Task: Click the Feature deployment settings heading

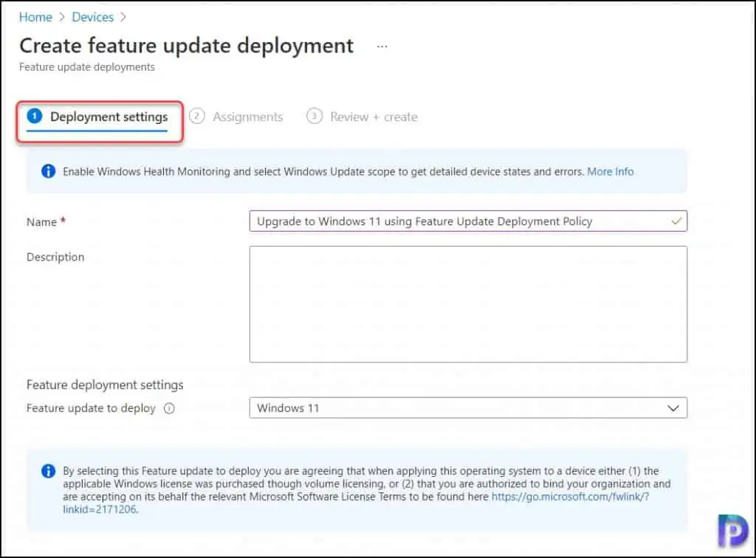Action: coord(105,385)
